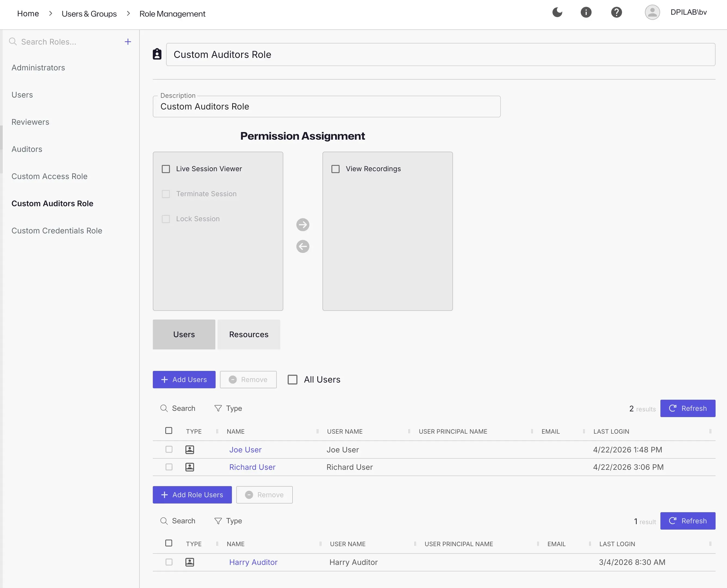
Task: Open the Richard User link
Action: click(252, 467)
